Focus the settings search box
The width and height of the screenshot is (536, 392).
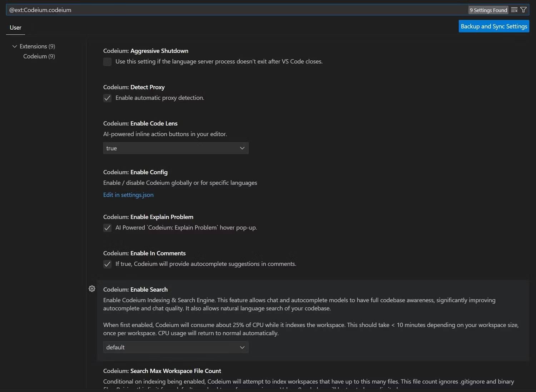(x=232, y=10)
